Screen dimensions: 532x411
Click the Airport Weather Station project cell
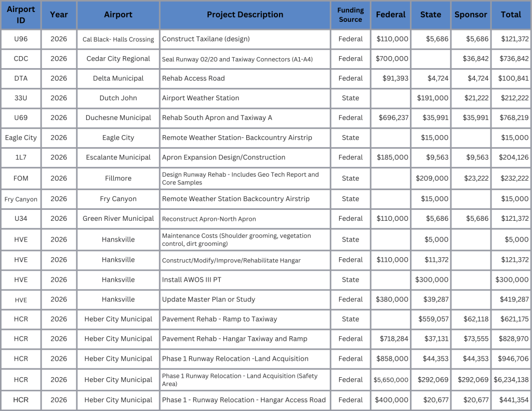[x=201, y=98]
